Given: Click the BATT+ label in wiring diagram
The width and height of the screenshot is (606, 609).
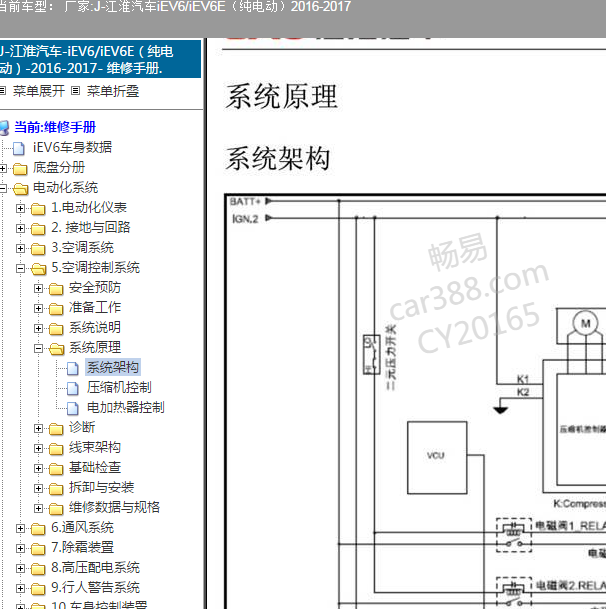Looking at the screenshot, I should click(245, 201).
